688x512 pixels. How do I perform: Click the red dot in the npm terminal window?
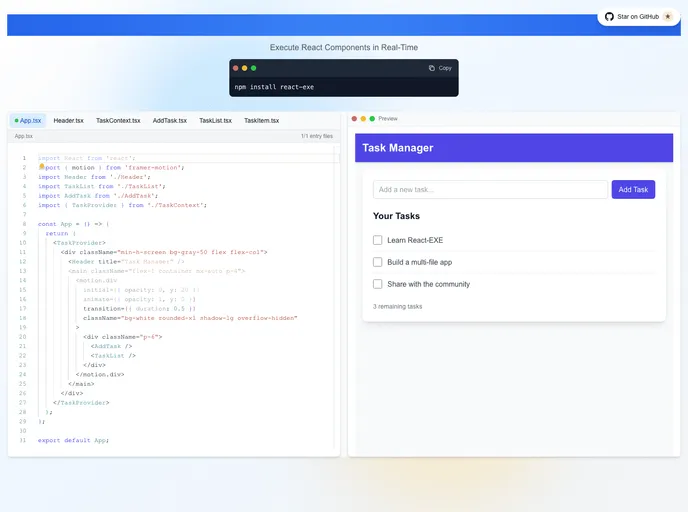tap(236, 68)
